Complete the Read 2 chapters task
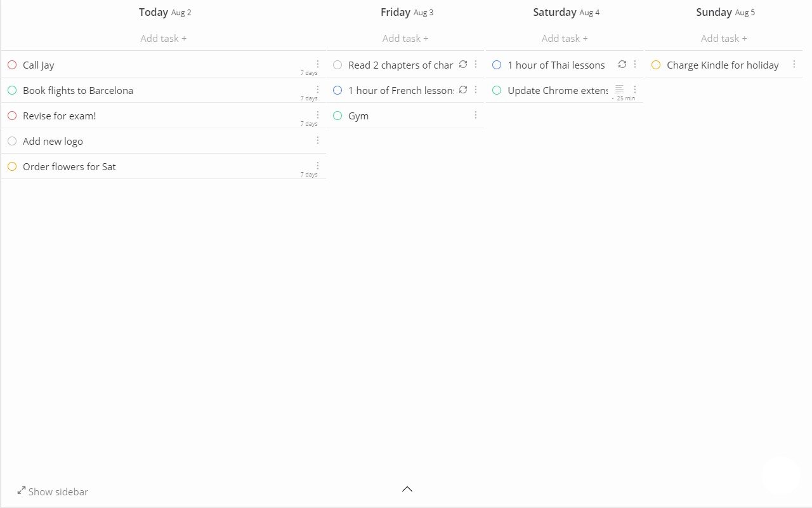 (x=337, y=65)
